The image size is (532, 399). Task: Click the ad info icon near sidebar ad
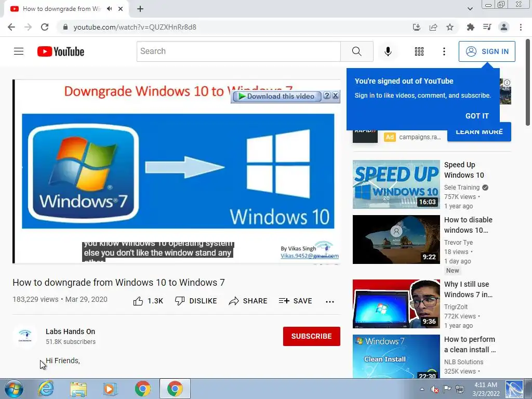tap(507, 83)
